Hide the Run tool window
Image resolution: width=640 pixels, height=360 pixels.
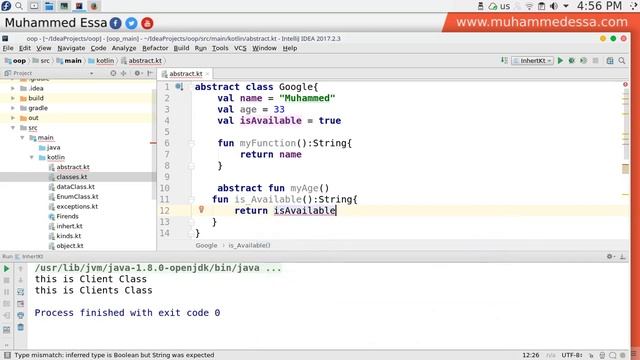[x=622, y=256]
